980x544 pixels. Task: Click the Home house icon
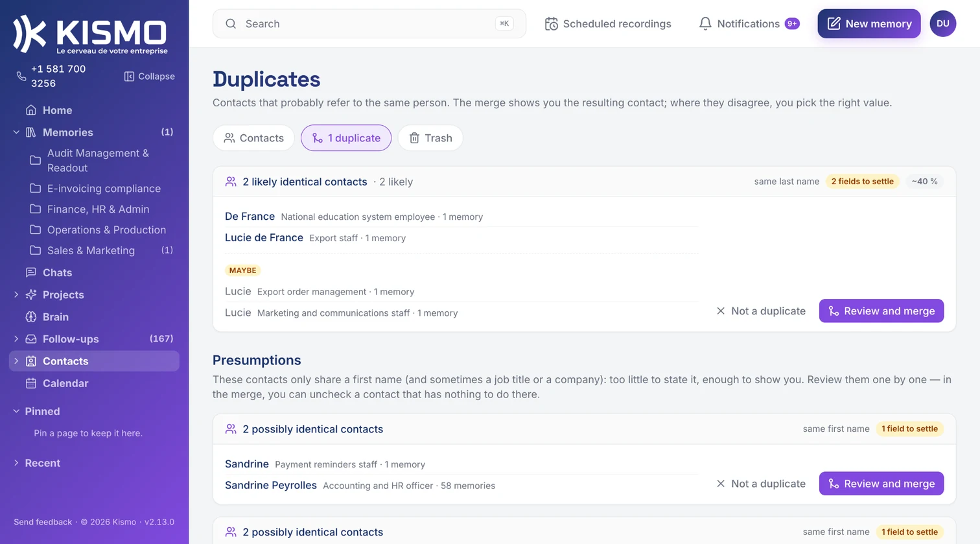click(30, 110)
